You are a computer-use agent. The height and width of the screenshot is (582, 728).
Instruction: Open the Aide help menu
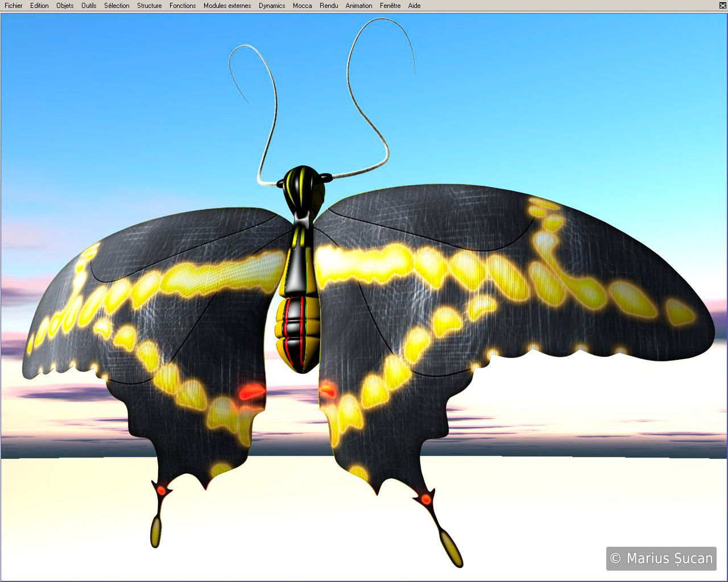[x=414, y=6]
